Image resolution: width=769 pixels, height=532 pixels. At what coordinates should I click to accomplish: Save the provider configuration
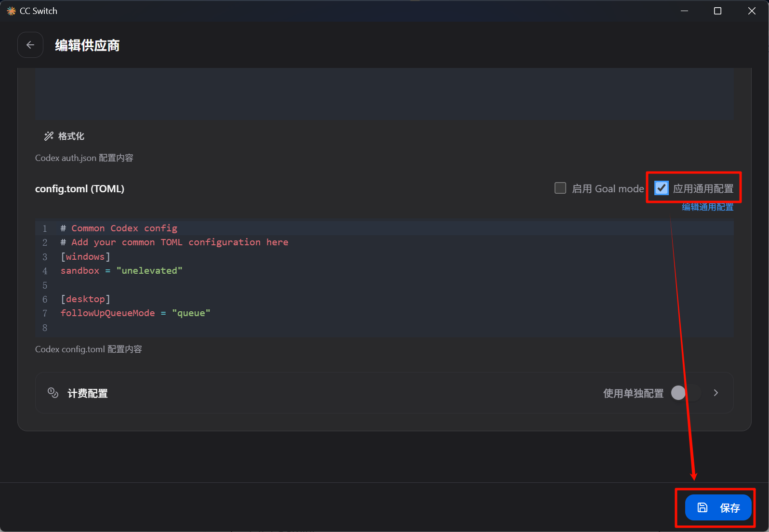(718, 507)
